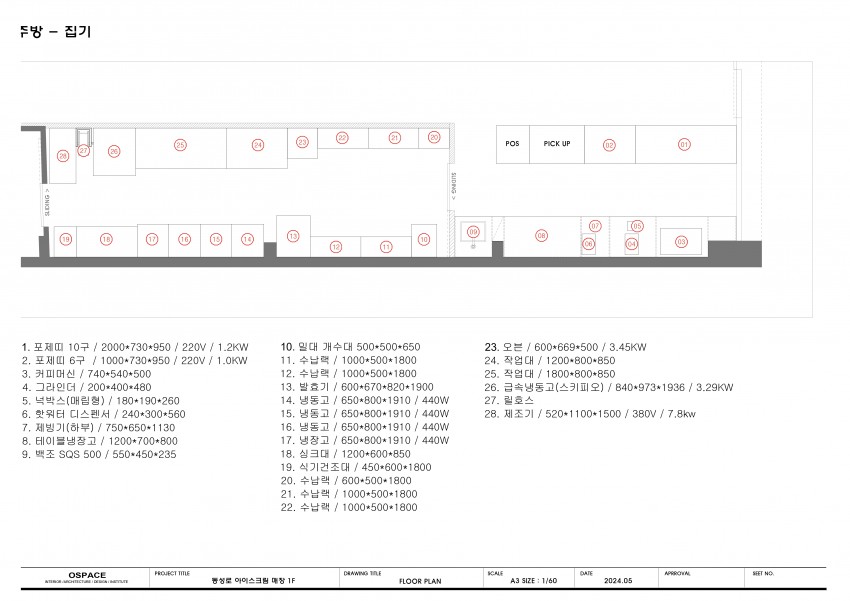Select legend entry 10 with 500*500*650
This screenshot has height=601, width=850.
[350, 346]
